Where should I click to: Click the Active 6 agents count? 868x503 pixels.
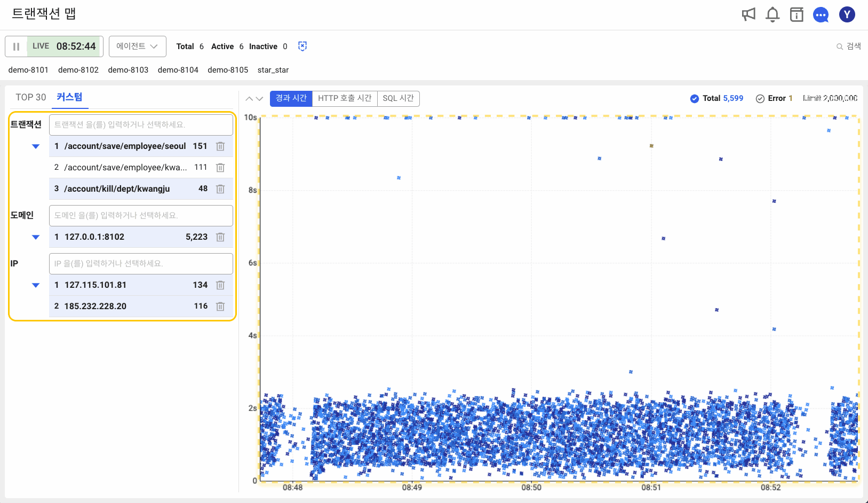tap(227, 46)
